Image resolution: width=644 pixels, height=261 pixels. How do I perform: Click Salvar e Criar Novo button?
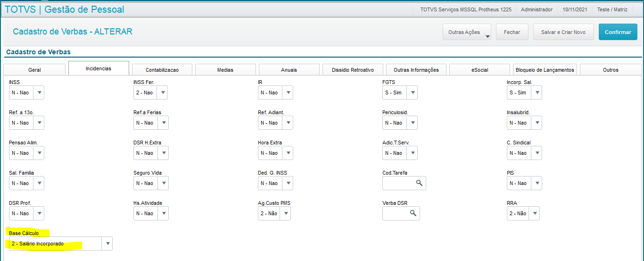click(x=563, y=32)
